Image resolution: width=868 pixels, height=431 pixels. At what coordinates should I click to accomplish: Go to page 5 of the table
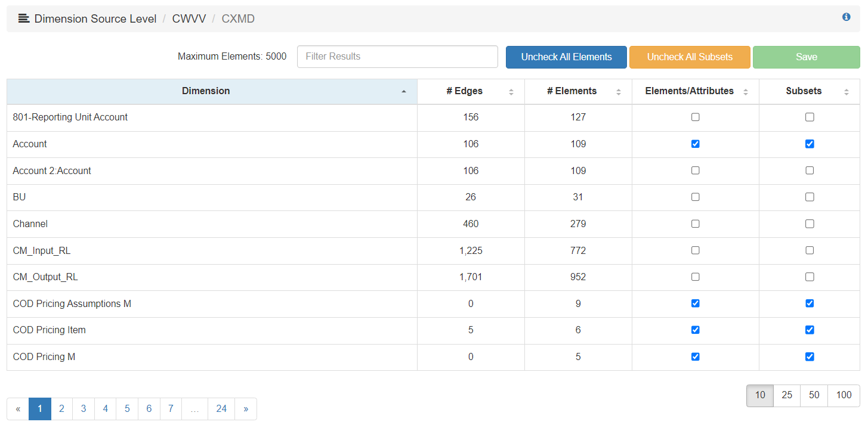click(x=127, y=409)
